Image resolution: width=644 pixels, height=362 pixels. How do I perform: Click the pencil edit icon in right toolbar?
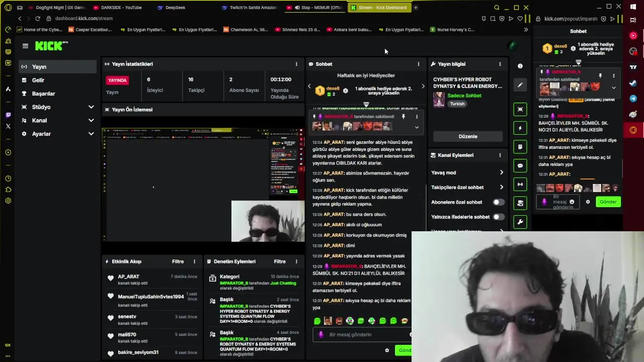click(x=520, y=85)
